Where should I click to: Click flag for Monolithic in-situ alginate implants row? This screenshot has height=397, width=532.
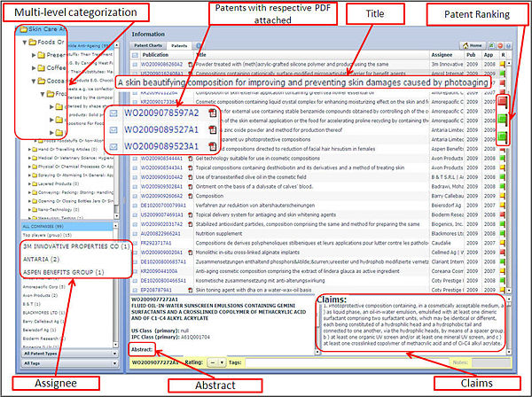(x=503, y=253)
